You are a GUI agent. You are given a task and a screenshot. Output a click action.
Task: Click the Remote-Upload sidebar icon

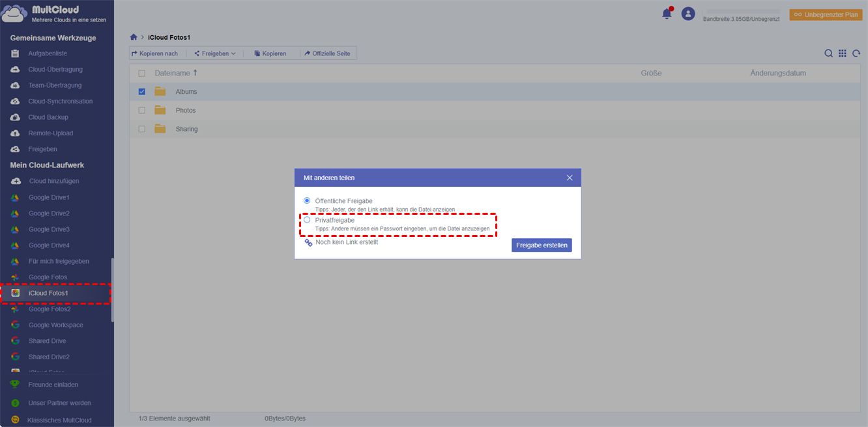point(15,133)
